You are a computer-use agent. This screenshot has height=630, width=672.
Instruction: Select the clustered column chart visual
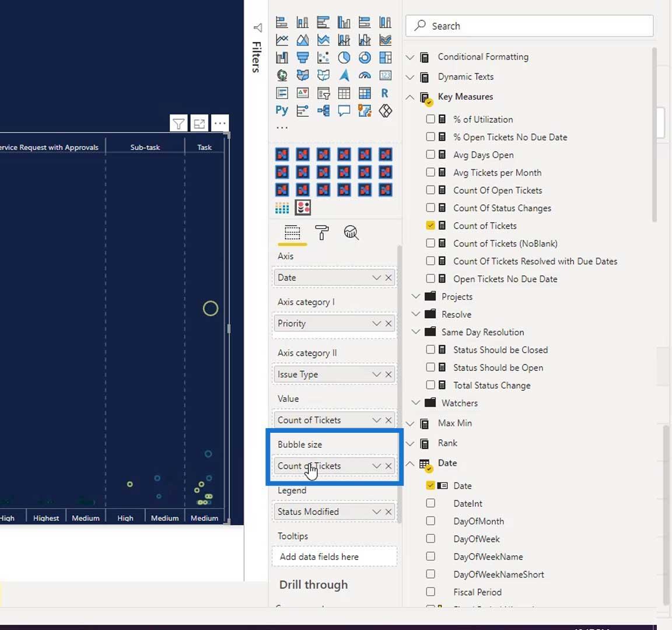click(x=344, y=22)
